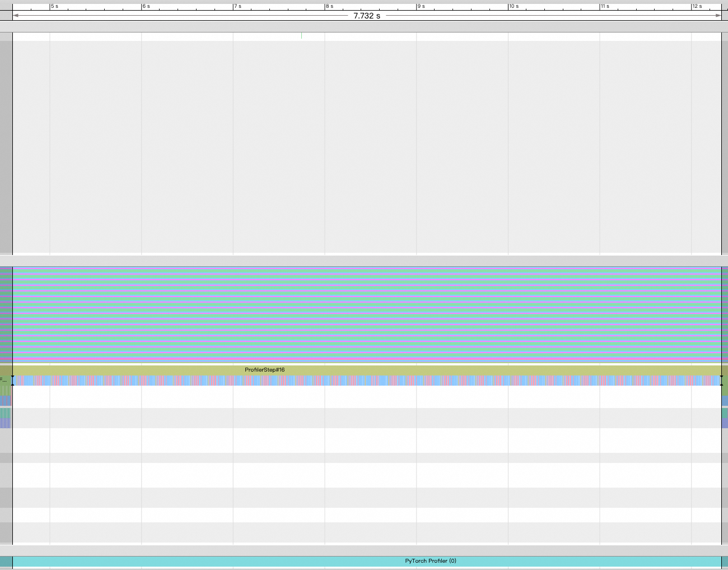This screenshot has width=728, height=570.
Task: Click blue-pink slice row beneath ProfilerStep#16
Action: pos(366,381)
